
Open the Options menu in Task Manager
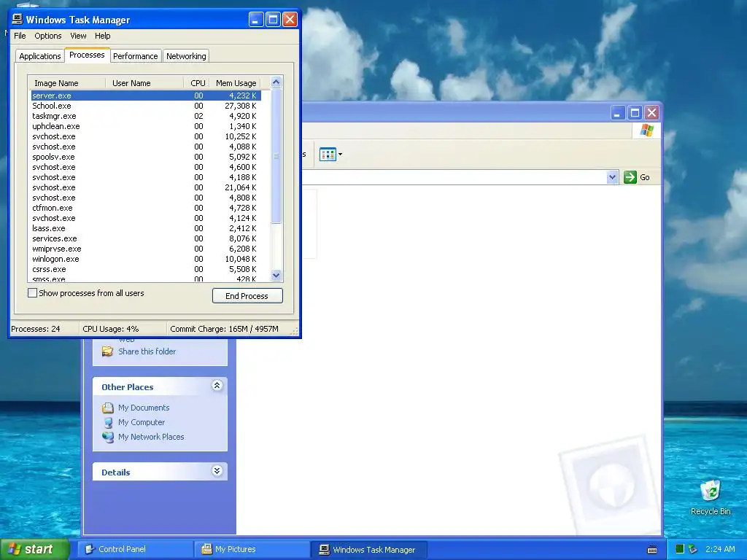[x=47, y=36]
